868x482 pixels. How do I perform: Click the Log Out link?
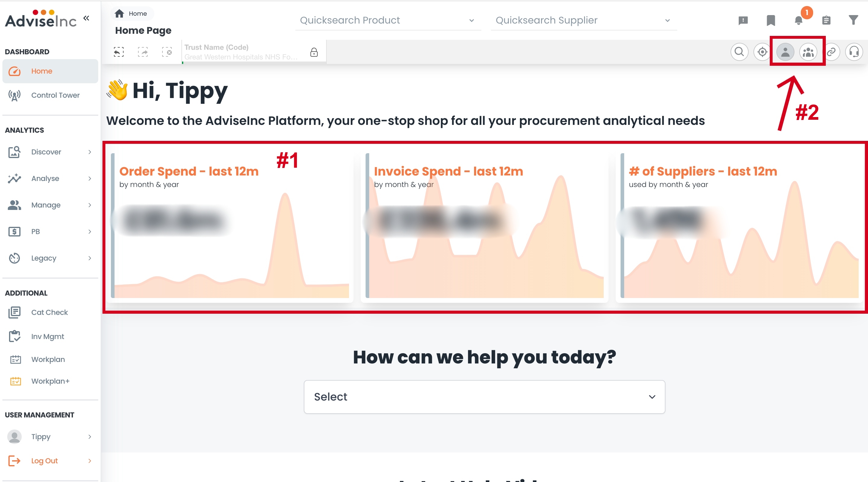point(45,461)
